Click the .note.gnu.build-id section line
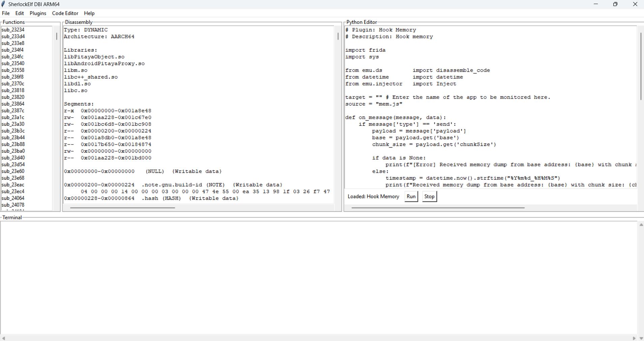Image resolution: width=644 pixels, height=341 pixels. pos(173,185)
